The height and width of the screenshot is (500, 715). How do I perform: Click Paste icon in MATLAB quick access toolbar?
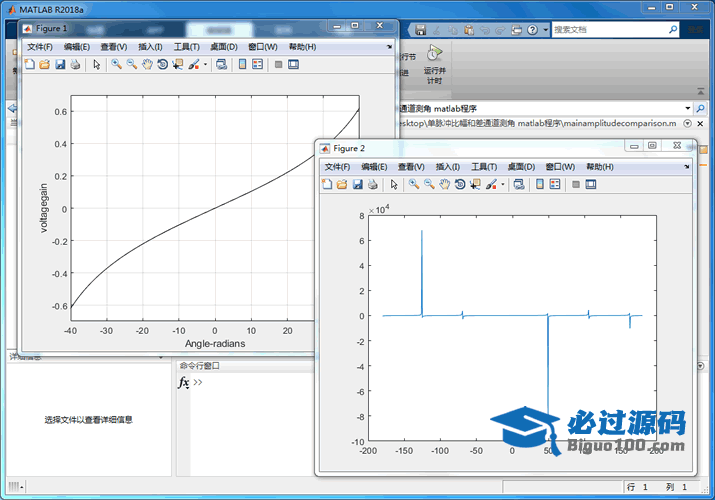tap(469, 30)
